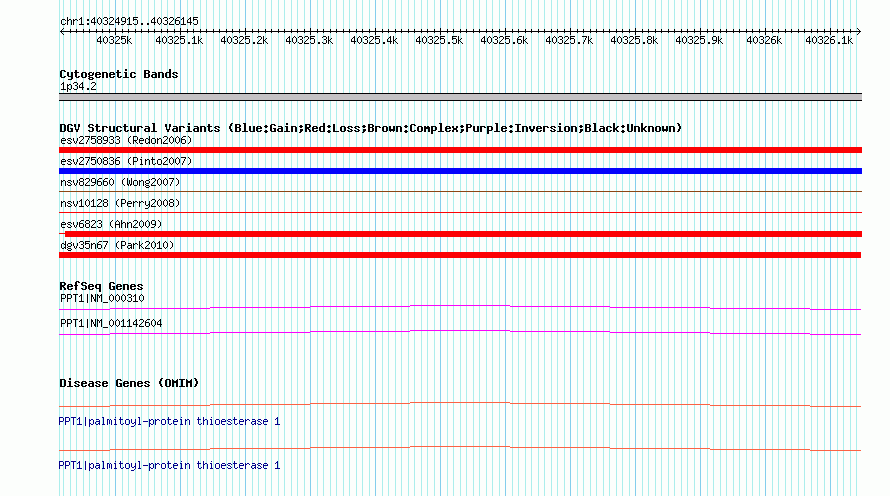Open variant esv2750836 (Pinto2007) label

126,161
